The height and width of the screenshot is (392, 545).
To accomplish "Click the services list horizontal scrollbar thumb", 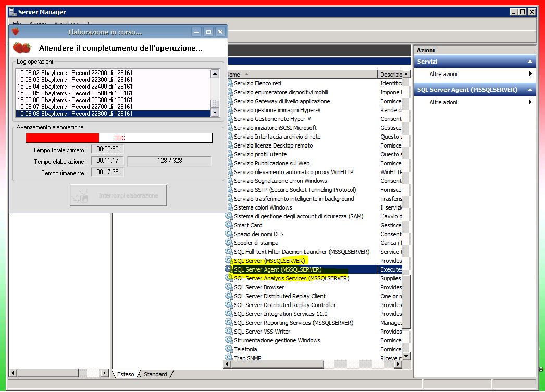I will pos(277,364).
